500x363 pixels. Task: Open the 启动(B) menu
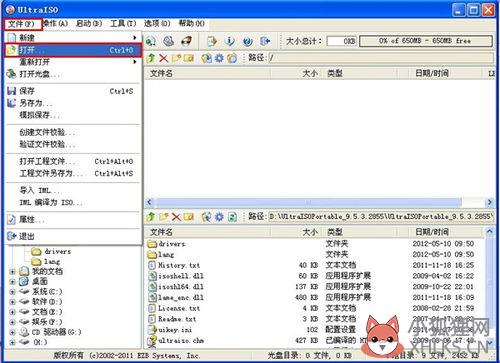click(x=89, y=23)
